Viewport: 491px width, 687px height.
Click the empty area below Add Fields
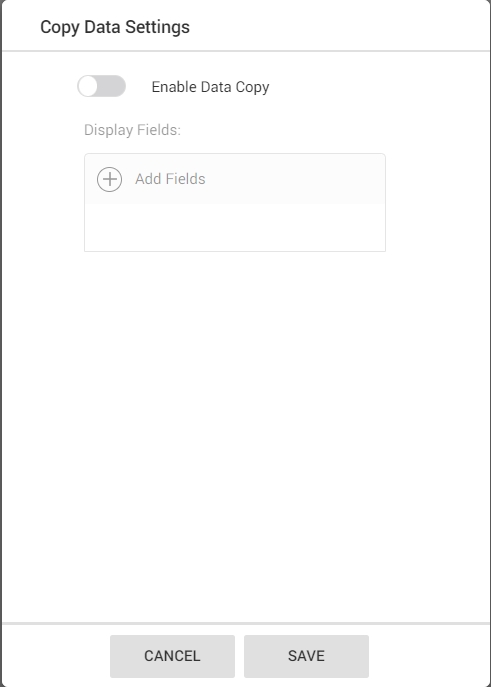pos(235,227)
